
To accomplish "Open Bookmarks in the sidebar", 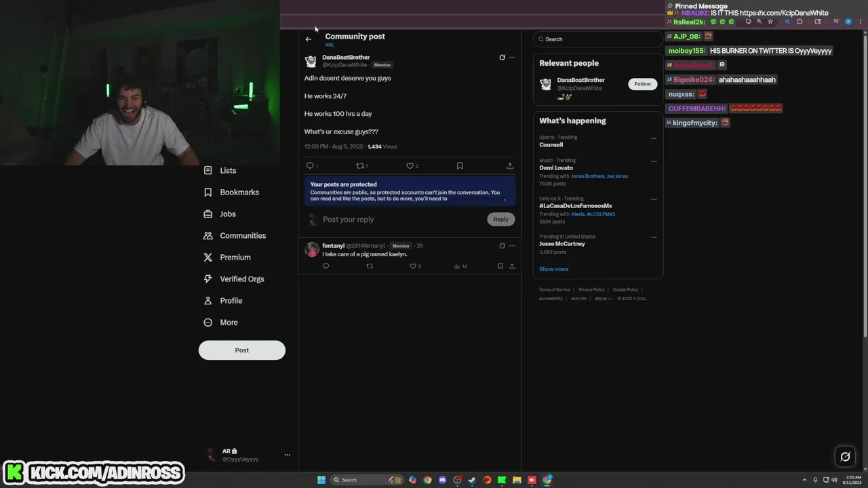I will click(231, 192).
